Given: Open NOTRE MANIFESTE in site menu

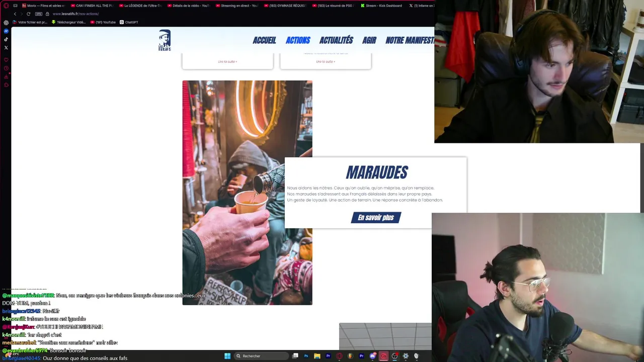Looking at the screenshot, I should pos(410,40).
